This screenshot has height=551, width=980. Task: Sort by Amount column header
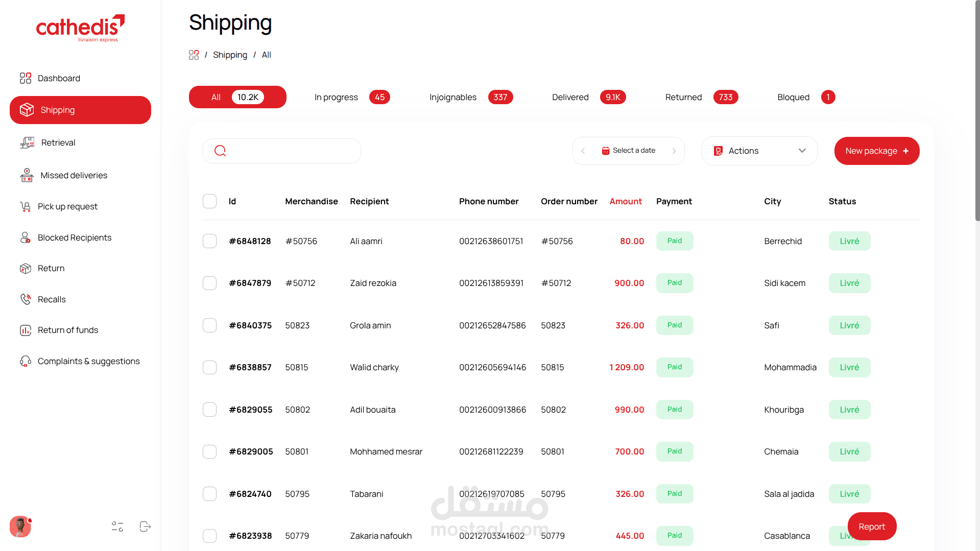click(626, 201)
